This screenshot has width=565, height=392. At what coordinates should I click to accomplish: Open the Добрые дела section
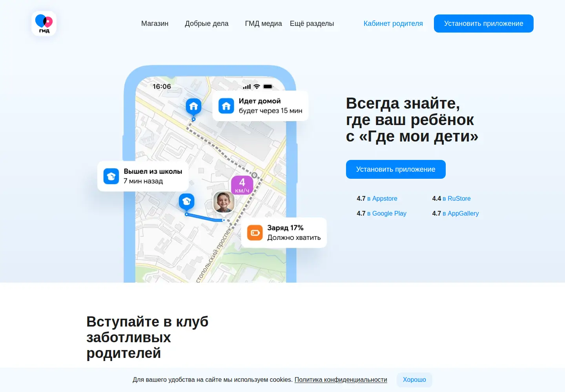click(x=207, y=24)
